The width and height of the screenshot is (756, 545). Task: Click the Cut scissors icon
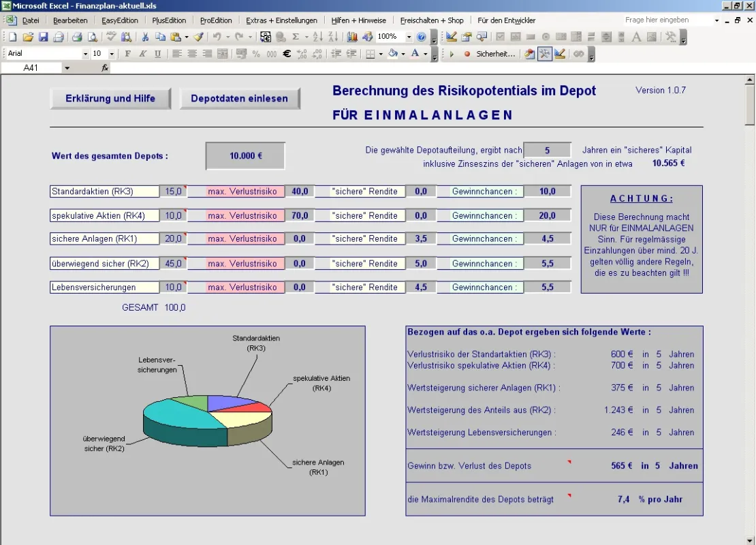click(x=144, y=37)
